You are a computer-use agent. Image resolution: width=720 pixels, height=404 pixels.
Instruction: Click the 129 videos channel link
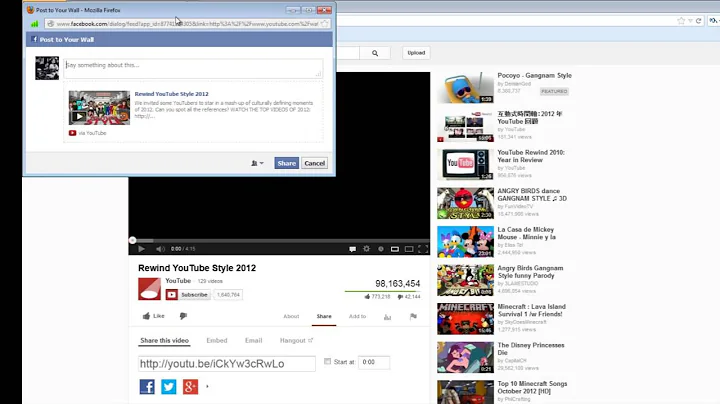[x=210, y=281]
